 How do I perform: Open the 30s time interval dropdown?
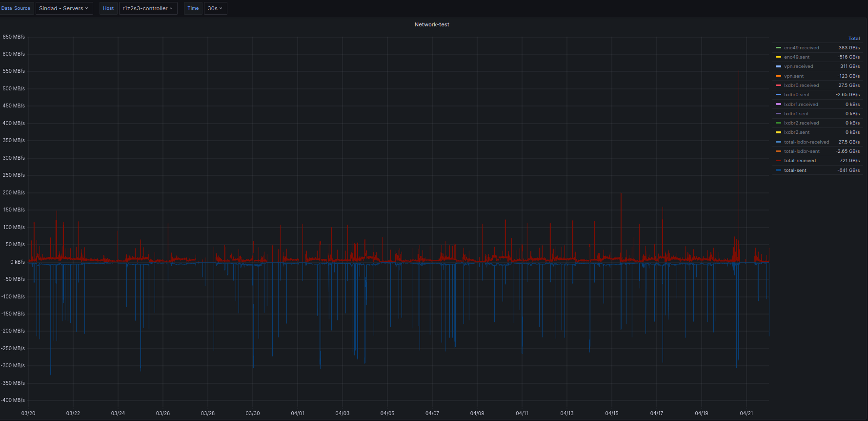coord(215,8)
